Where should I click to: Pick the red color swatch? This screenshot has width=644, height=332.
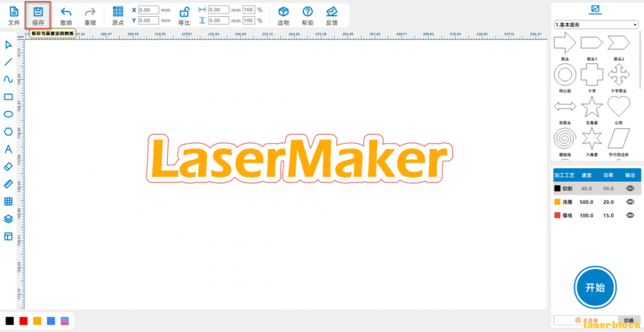pyautogui.click(x=23, y=320)
